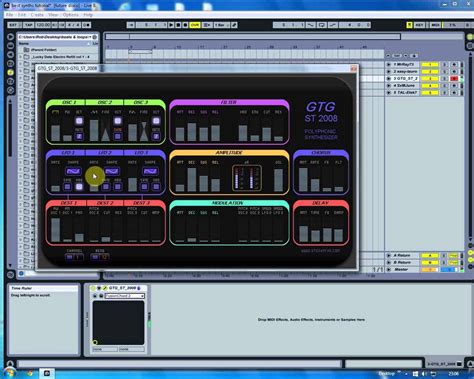Adjust the Filter ATT slider

click(180, 128)
